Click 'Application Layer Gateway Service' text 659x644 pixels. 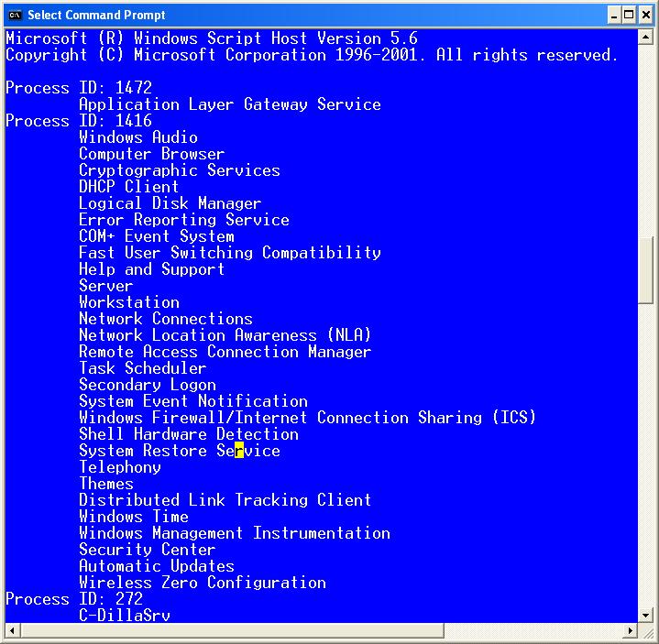pyautogui.click(x=230, y=104)
